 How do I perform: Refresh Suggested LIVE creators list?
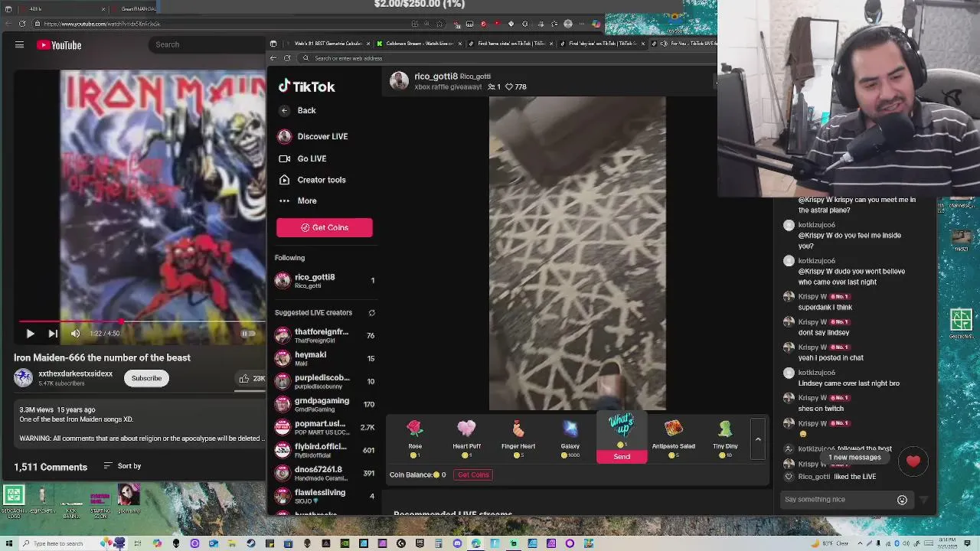[x=371, y=313]
